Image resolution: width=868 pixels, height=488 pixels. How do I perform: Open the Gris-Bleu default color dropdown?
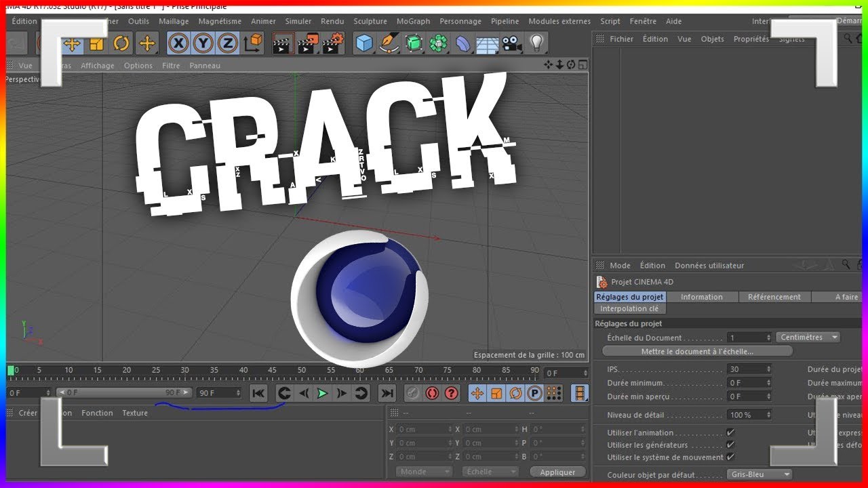759,474
